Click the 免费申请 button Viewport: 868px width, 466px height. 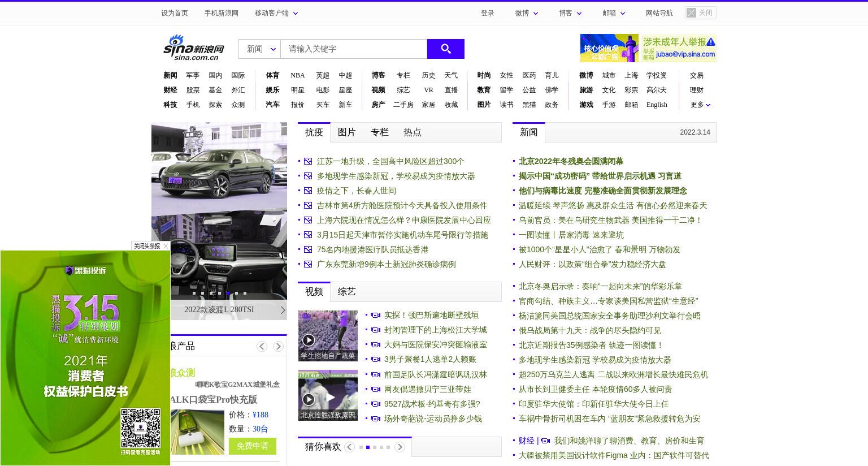[253, 446]
